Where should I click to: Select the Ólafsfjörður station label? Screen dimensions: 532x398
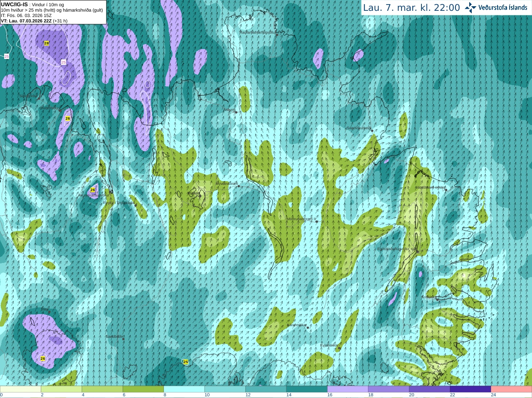click(x=49, y=108)
